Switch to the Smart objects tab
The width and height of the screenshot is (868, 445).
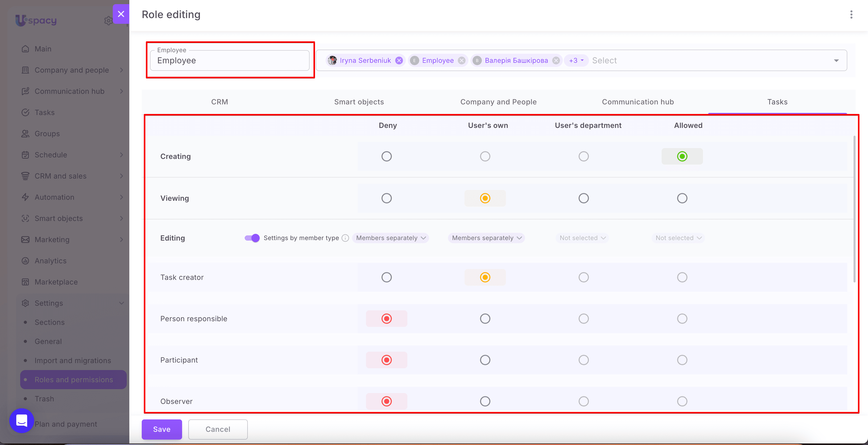[x=359, y=102]
